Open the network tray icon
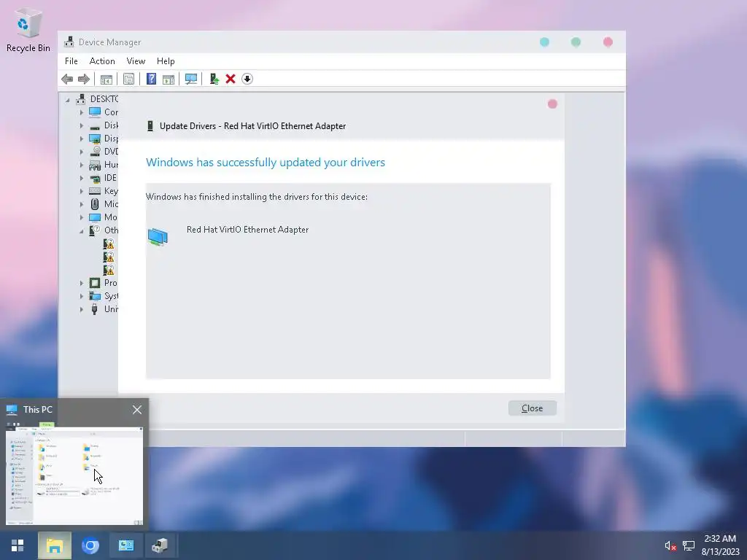Image resolution: width=747 pixels, height=560 pixels. [x=689, y=545]
